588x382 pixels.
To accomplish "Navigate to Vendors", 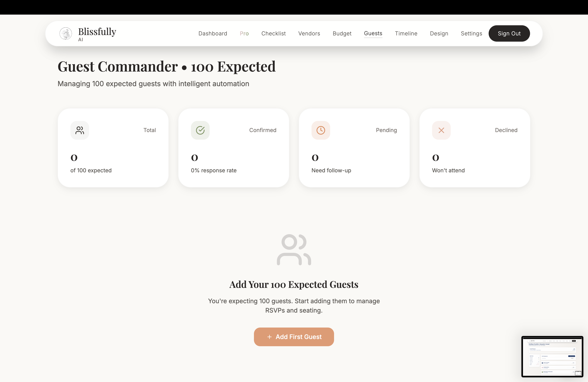I will click(x=309, y=33).
